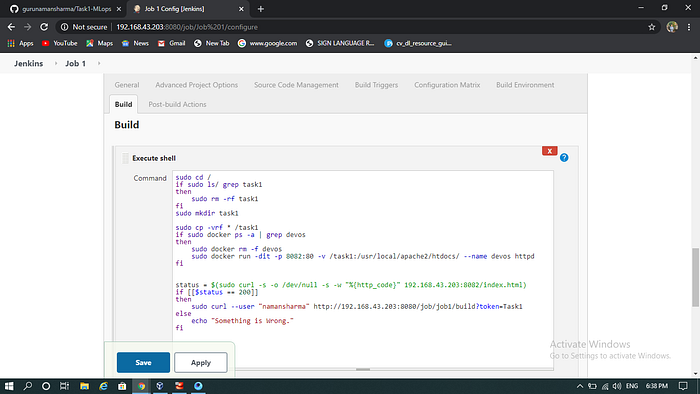Expand the breadcrumb arrow after Job 1
This screenshot has width=700, height=394.
point(99,63)
